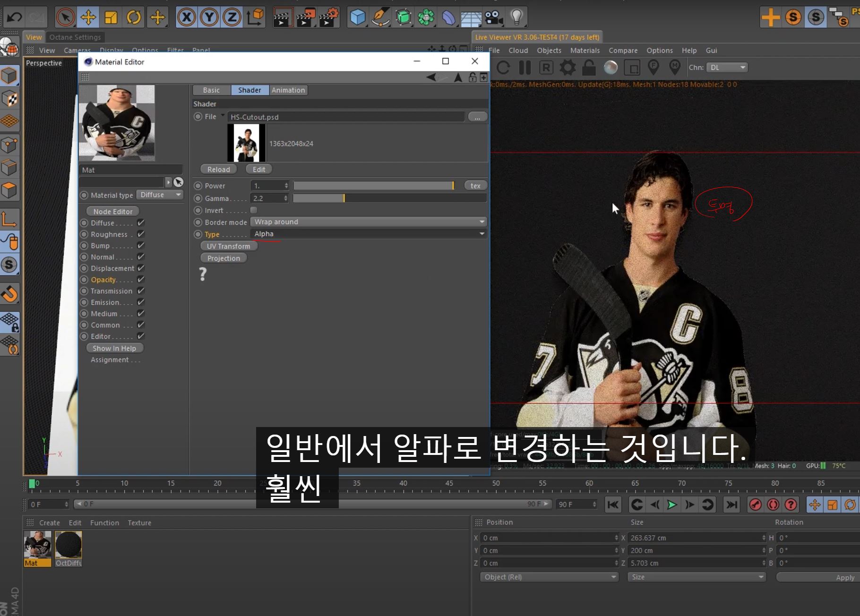Click the Edit texture button
Viewport: 860px width, 616px height.
click(259, 169)
